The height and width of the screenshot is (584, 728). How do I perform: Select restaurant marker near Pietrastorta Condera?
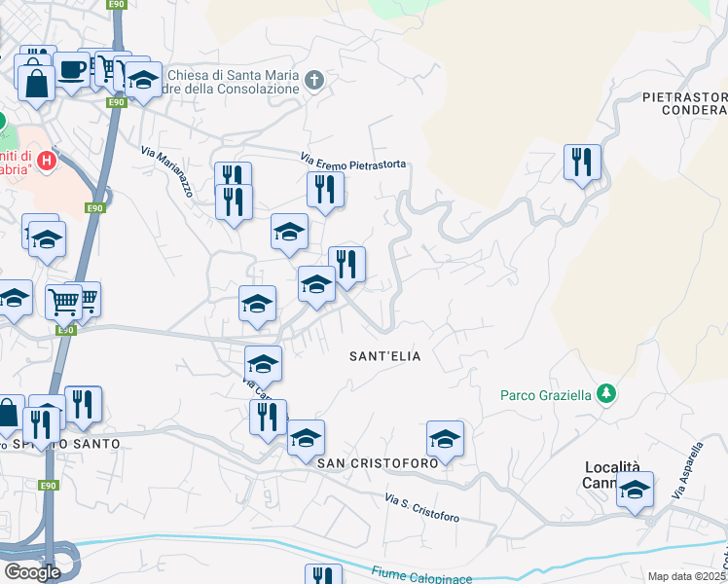tap(582, 165)
